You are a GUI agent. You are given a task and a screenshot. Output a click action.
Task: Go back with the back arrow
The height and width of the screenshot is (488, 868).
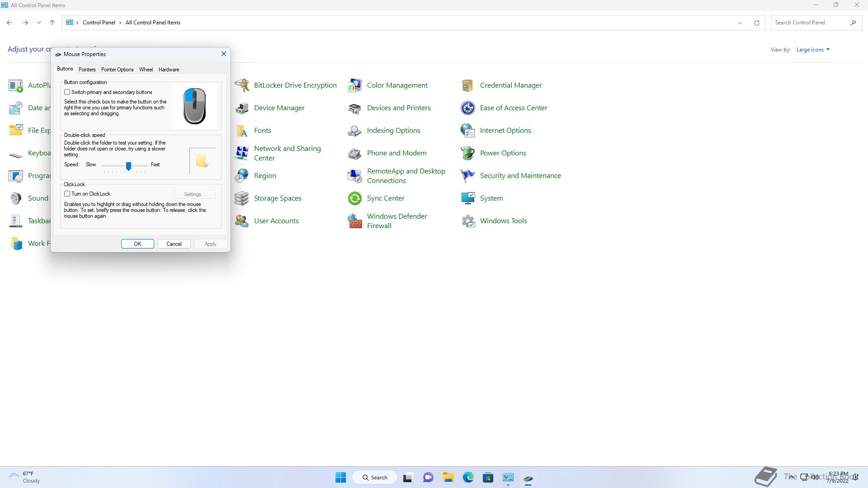9,23
